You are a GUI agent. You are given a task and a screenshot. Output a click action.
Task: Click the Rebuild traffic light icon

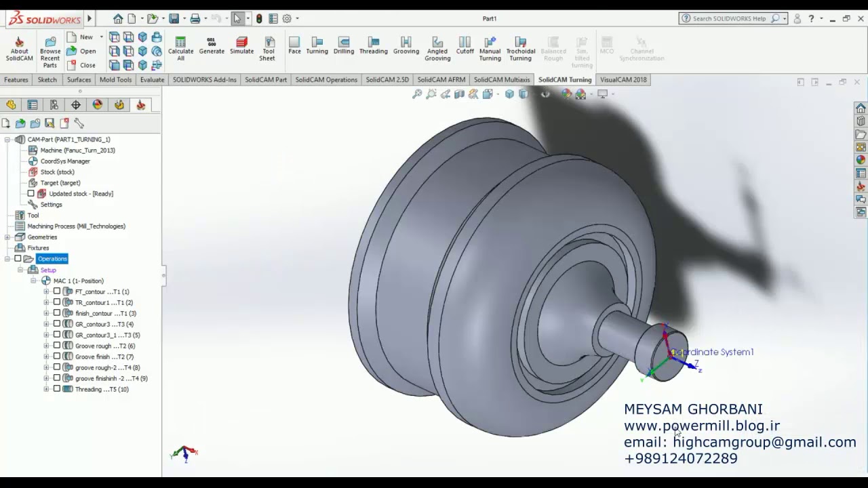259,19
